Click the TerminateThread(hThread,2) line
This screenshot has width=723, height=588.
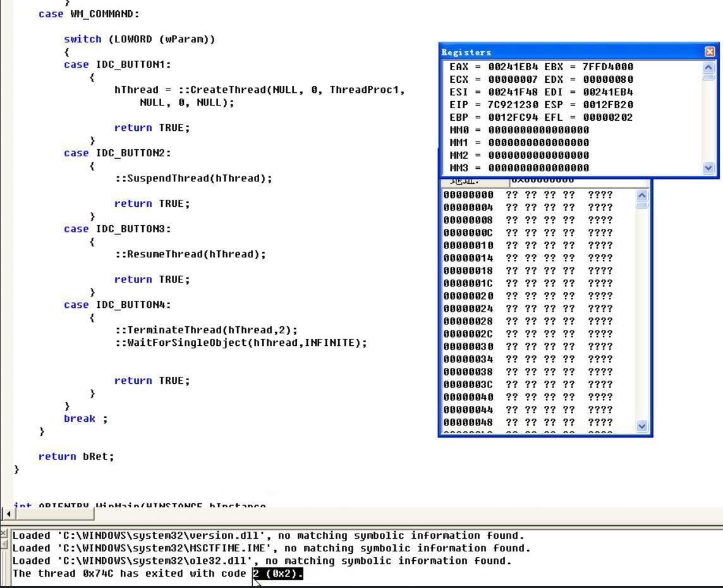pyautogui.click(x=205, y=330)
